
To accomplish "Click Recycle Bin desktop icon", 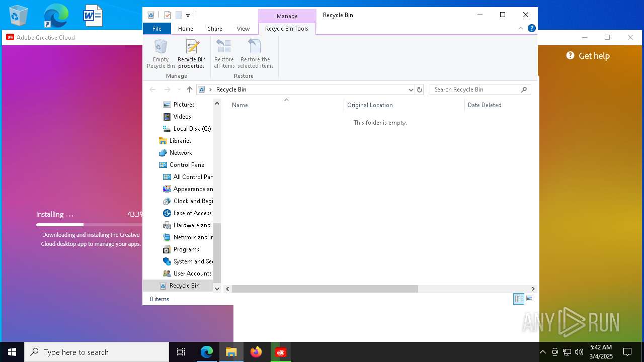I will [19, 16].
